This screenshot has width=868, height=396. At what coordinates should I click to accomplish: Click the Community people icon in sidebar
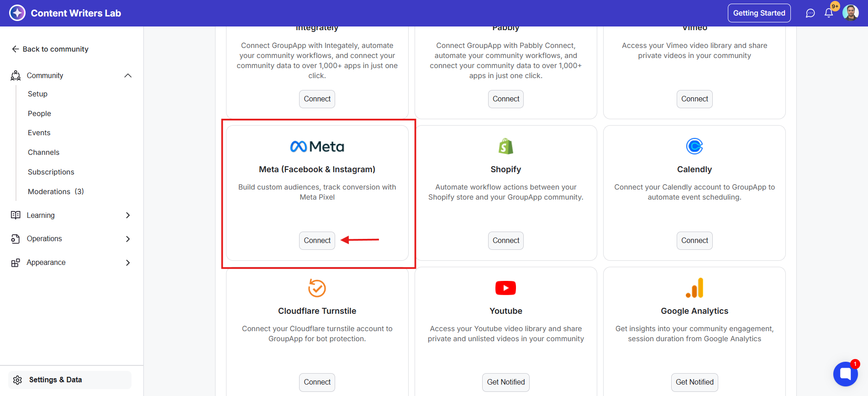click(x=16, y=75)
